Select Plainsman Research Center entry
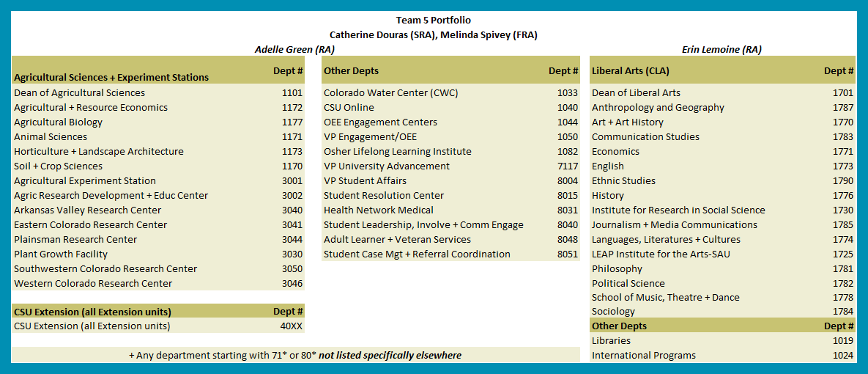Screen dimensions: 868x374 [75, 240]
